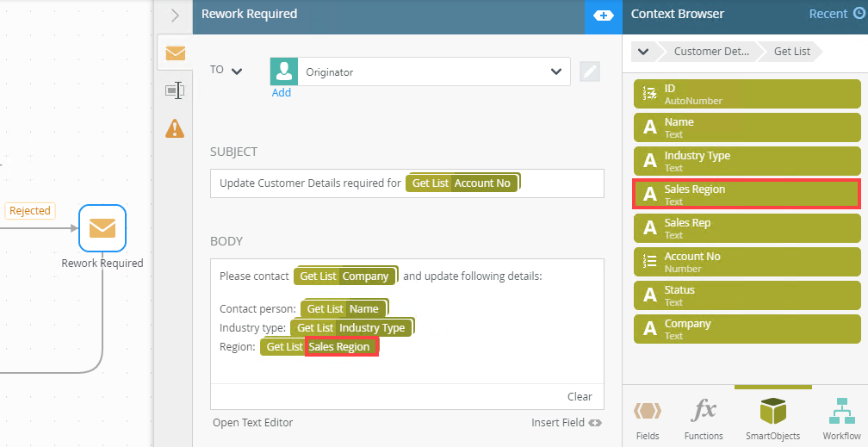
Task: Select the Sales Rep field item
Action: point(747,228)
